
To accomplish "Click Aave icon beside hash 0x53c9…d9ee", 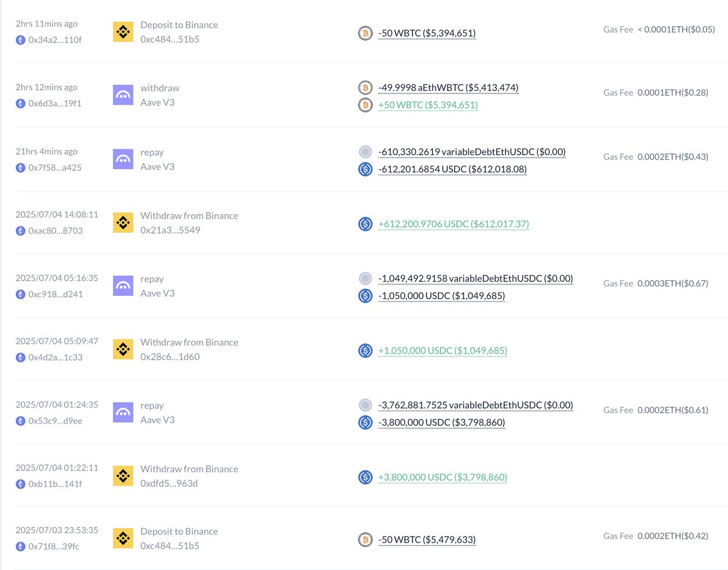I will pos(123,413).
